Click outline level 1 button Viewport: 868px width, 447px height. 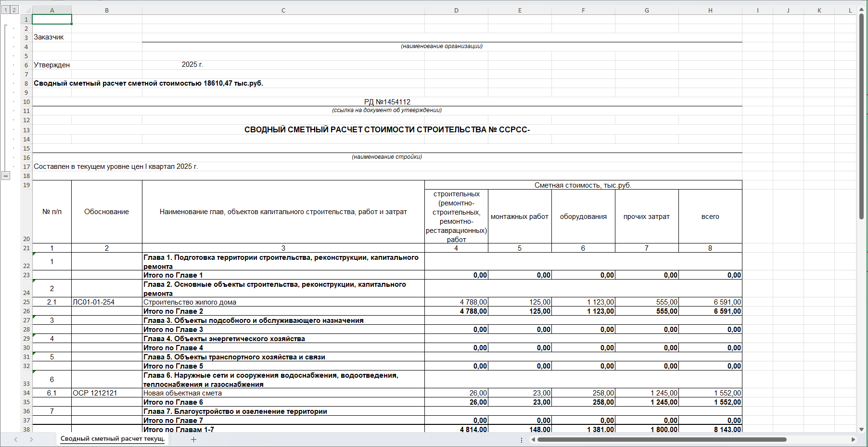[5, 9]
